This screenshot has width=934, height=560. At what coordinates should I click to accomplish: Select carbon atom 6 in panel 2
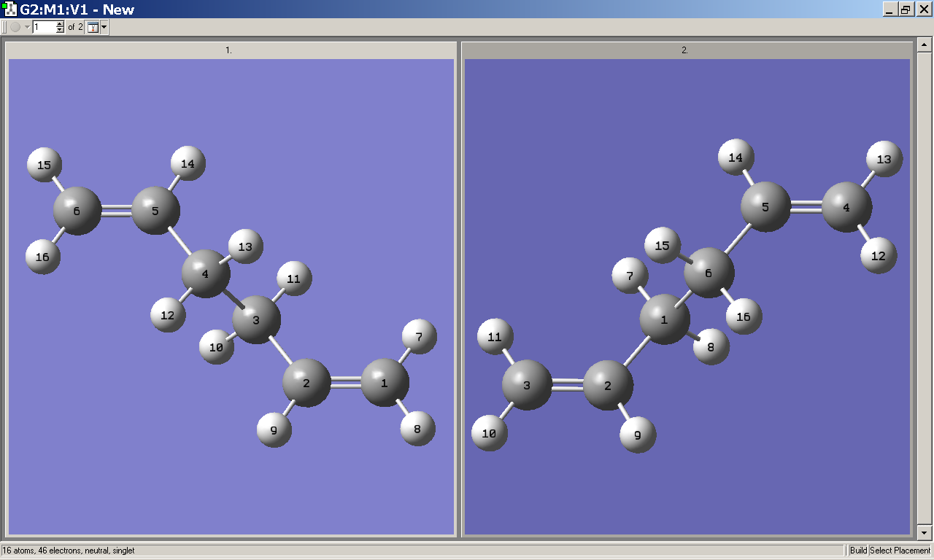tap(708, 272)
